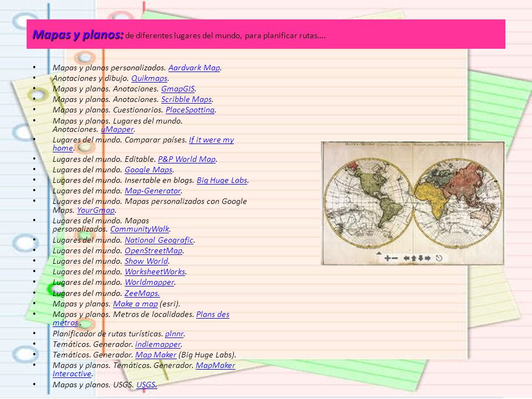Open the PlaceSpotting link

click(x=190, y=110)
